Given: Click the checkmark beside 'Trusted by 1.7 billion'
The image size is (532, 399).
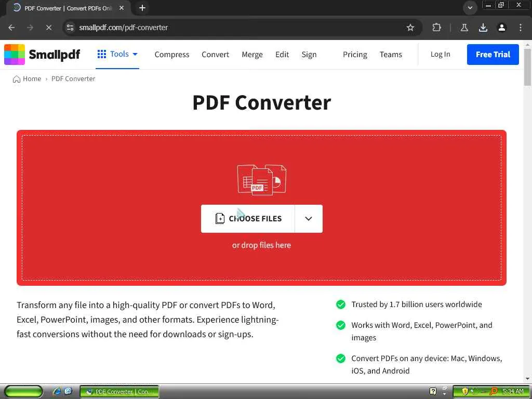Looking at the screenshot, I should (341, 304).
